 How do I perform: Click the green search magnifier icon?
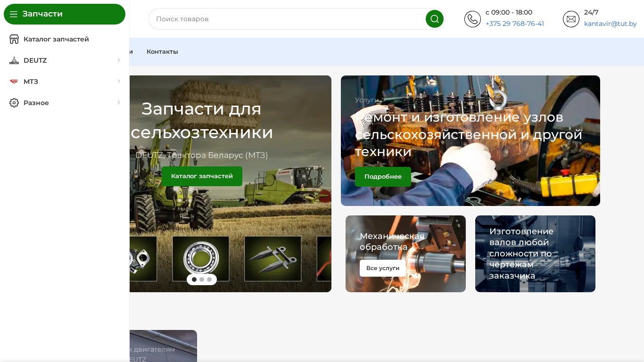tap(435, 19)
